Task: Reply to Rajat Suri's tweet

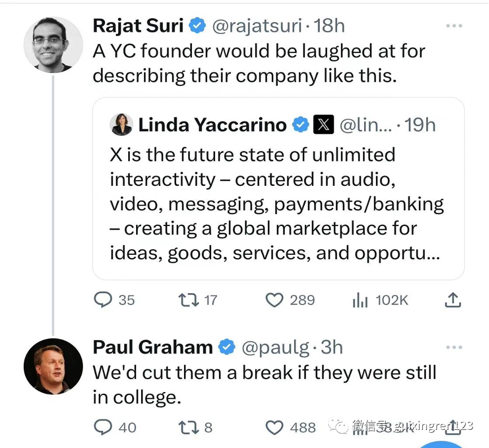Action: [x=103, y=299]
